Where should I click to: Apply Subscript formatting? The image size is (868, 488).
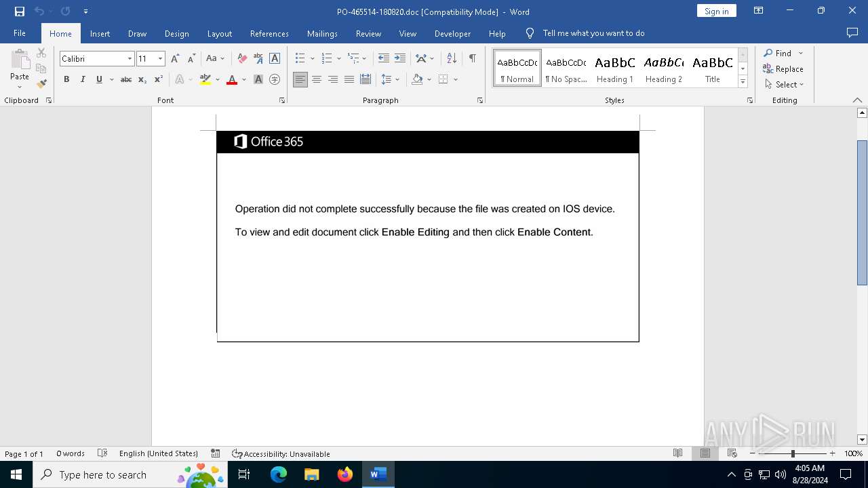(142, 79)
